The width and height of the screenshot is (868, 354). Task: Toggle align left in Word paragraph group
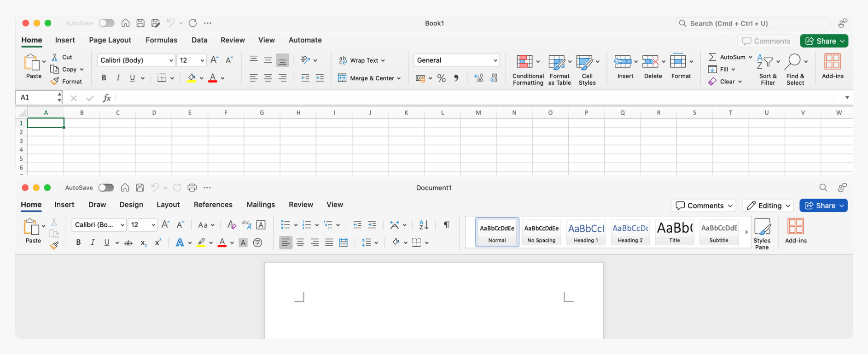[x=285, y=242]
